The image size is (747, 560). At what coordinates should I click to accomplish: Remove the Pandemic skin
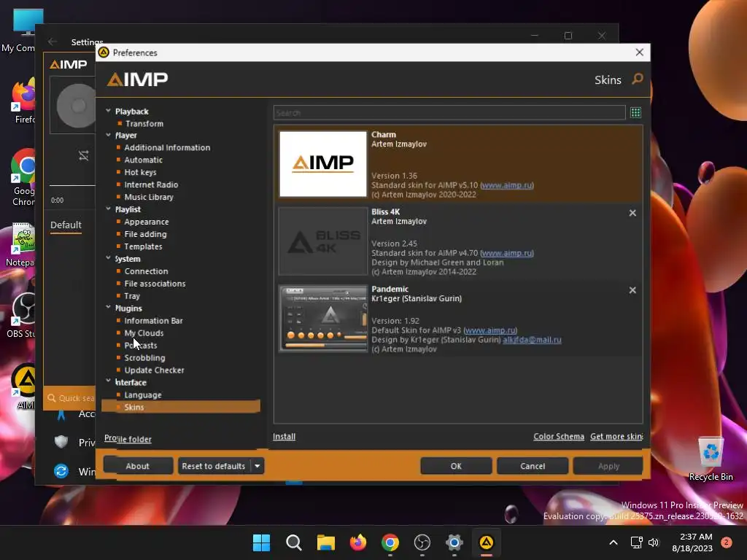(632, 290)
